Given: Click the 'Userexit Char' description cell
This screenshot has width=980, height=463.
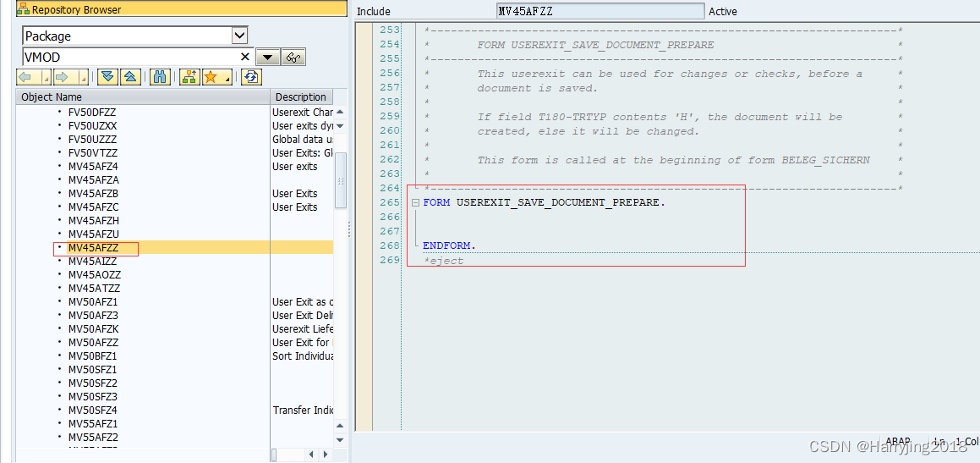Looking at the screenshot, I should pyautogui.click(x=303, y=113).
